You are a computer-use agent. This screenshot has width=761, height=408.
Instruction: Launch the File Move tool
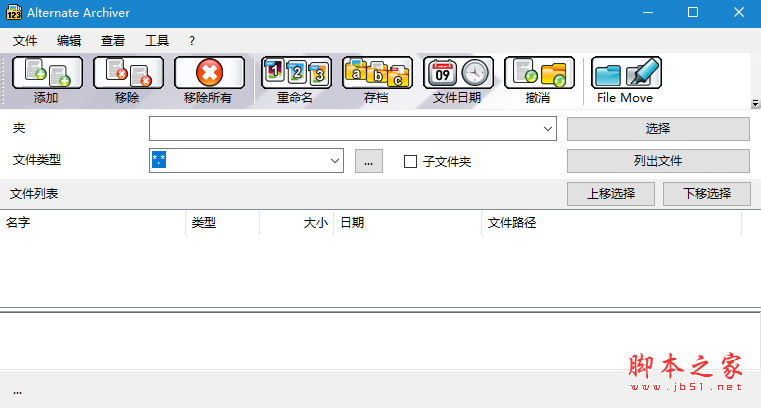click(x=626, y=73)
